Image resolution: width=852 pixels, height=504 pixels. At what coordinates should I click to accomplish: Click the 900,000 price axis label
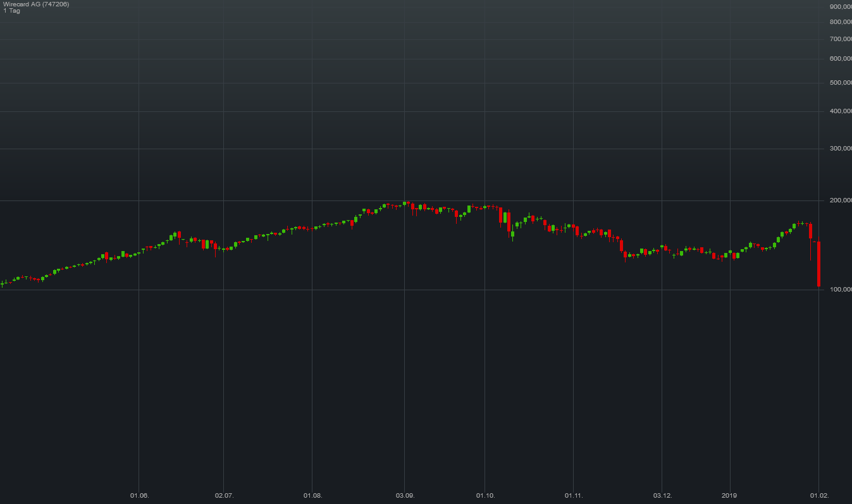(x=839, y=7)
